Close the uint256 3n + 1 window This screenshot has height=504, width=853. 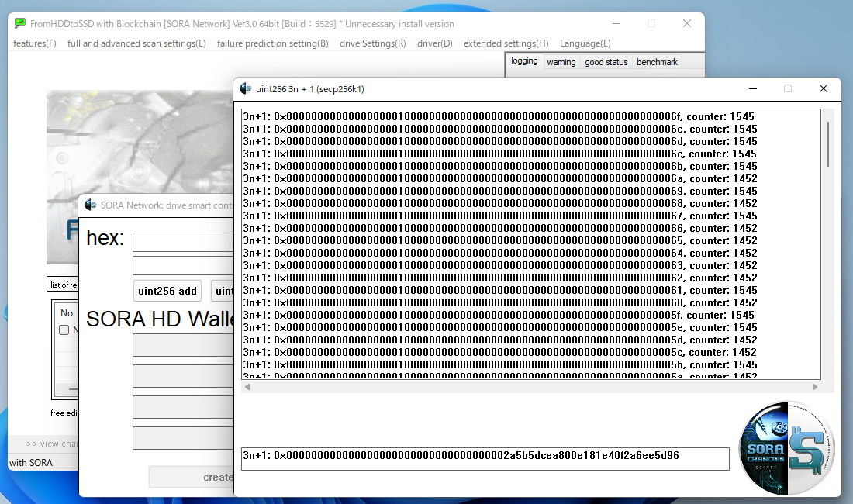point(824,88)
